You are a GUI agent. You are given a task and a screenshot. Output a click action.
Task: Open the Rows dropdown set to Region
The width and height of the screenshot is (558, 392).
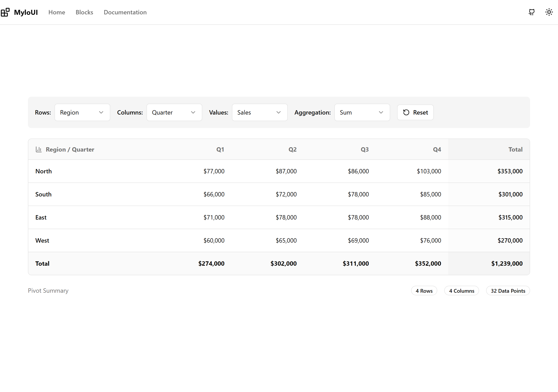pyautogui.click(x=82, y=112)
